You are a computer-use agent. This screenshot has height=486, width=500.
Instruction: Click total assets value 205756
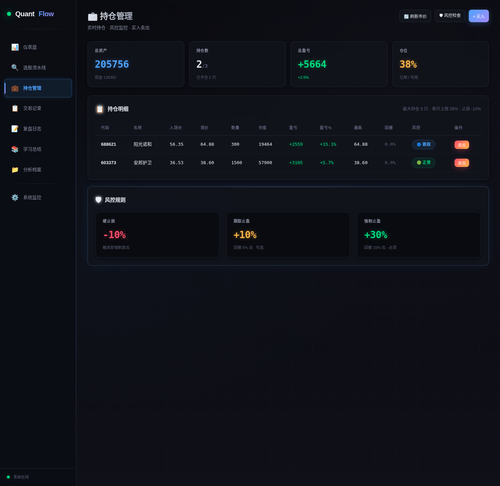point(112,64)
